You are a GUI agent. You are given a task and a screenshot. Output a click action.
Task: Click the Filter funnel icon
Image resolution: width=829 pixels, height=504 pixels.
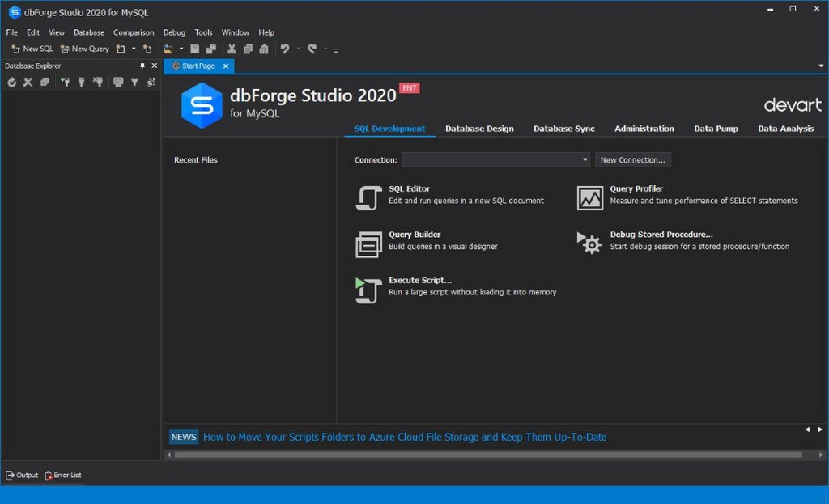(135, 82)
